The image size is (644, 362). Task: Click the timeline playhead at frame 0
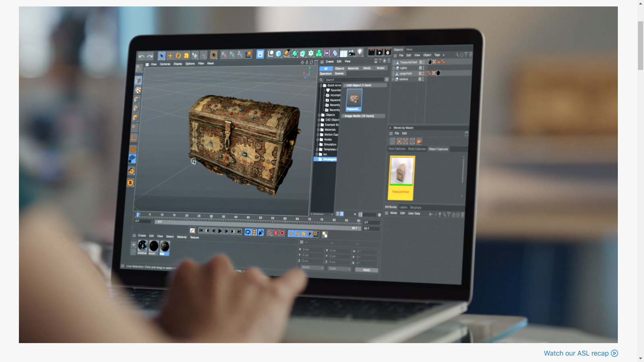click(x=138, y=215)
